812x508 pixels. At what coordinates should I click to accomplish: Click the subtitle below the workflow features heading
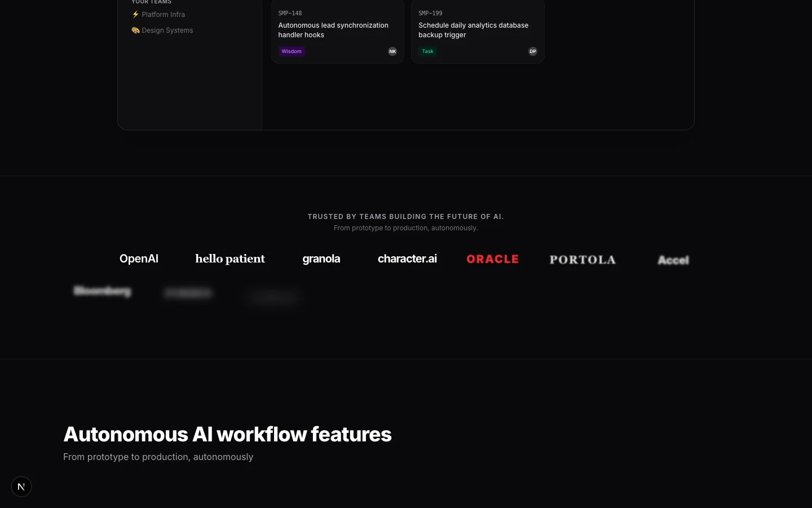(x=158, y=457)
